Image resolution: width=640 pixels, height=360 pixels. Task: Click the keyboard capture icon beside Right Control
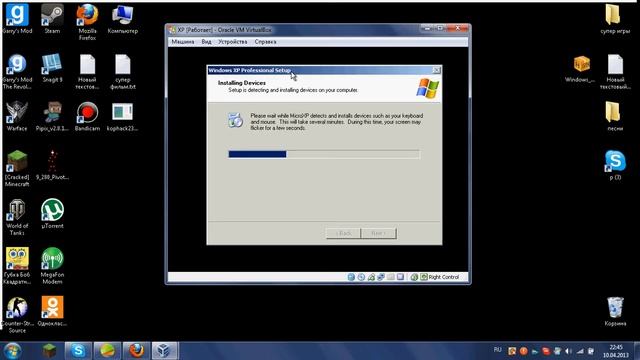[424, 277]
